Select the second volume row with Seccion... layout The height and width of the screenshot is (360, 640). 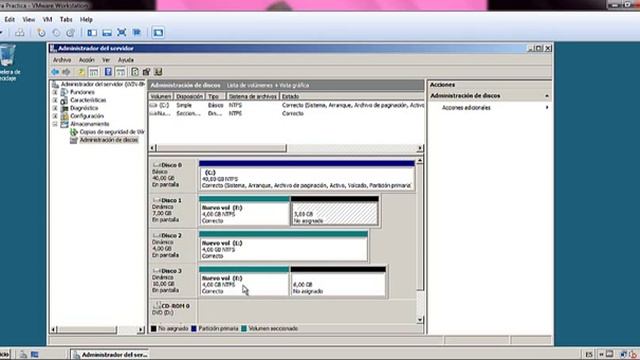(x=286, y=113)
